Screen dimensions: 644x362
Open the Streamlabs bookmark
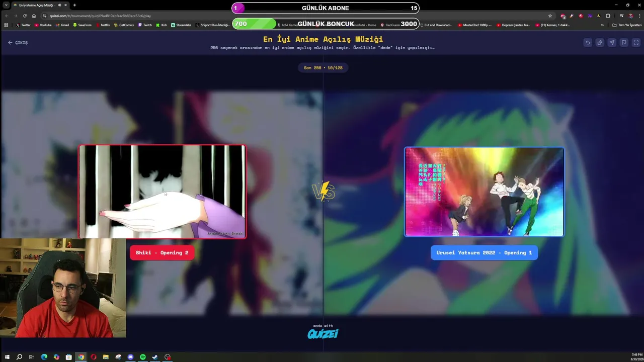click(x=181, y=25)
